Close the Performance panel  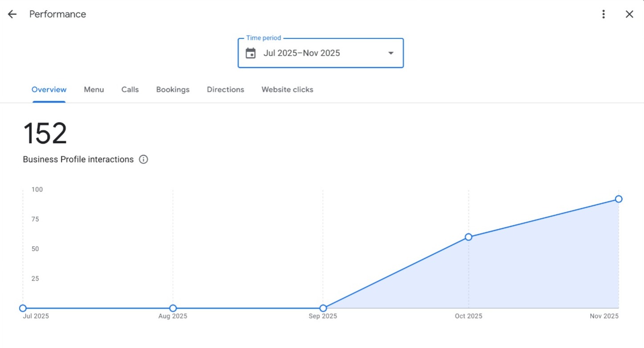click(629, 14)
